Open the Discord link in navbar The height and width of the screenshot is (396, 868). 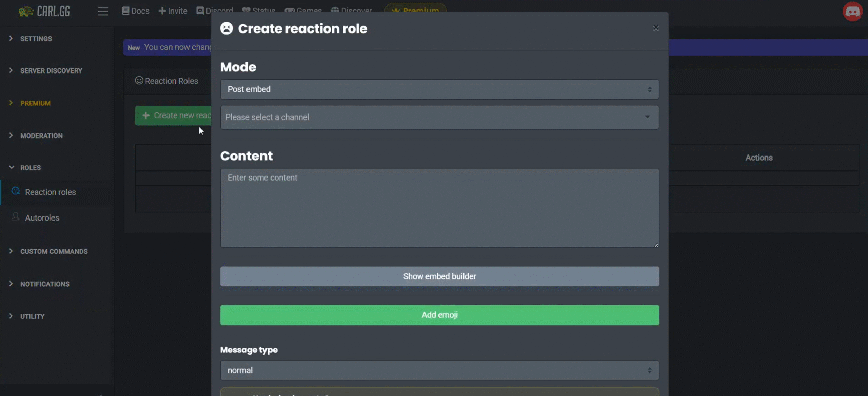pyautogui.click(x=215, y=11)
